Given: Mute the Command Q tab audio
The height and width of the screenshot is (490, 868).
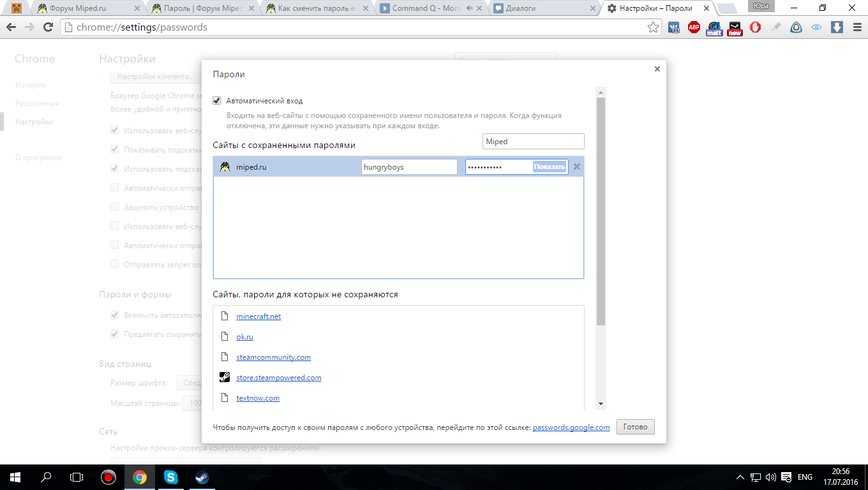Looking at the screenshot, I should [x=469, y=8].
